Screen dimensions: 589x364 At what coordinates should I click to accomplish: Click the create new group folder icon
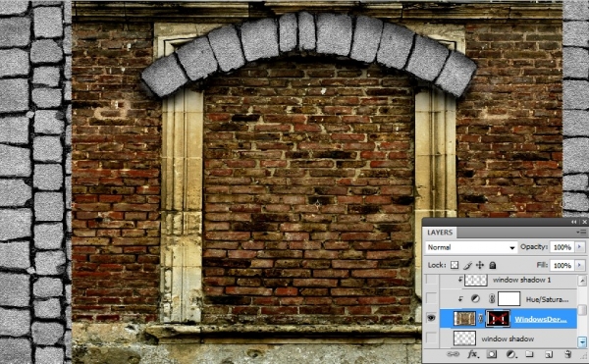529,354
